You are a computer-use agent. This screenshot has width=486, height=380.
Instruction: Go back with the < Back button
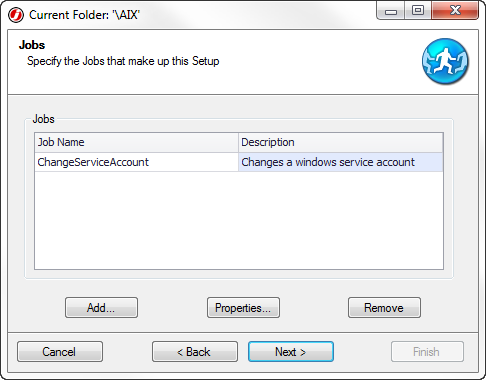[195, 352]
